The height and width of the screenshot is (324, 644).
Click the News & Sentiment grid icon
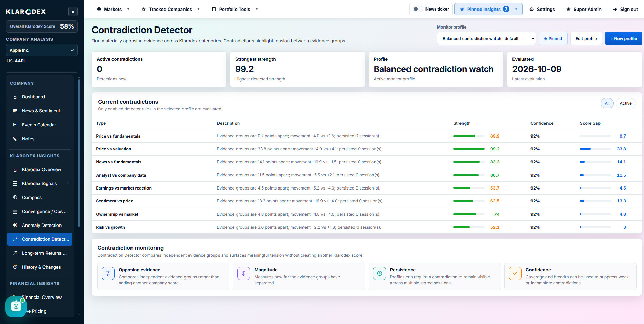click(15, 111)
